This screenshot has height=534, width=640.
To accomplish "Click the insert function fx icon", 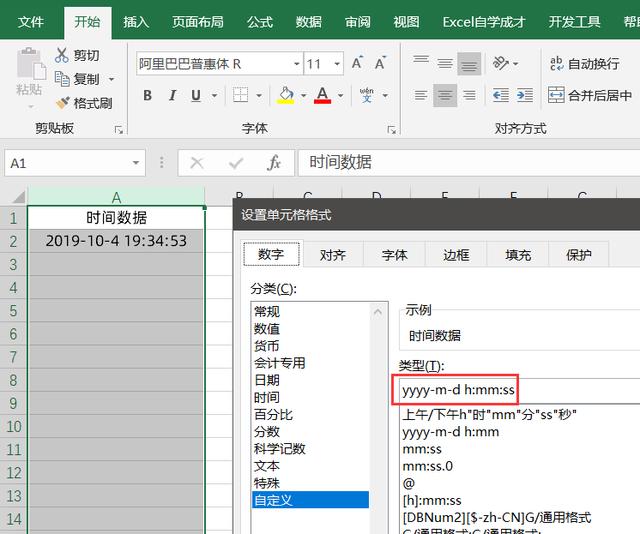I will point(274,163).
